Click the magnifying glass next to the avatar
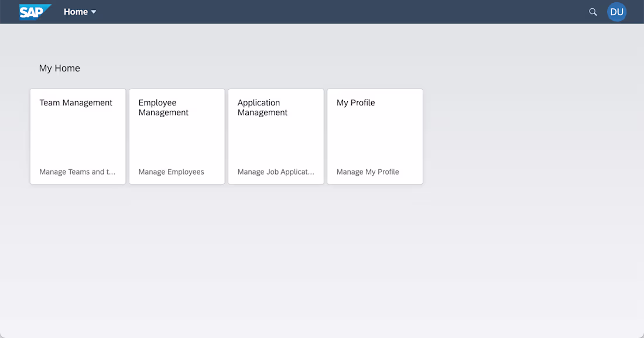The height and width of the screenshot is (338, 644). (592, 12)
